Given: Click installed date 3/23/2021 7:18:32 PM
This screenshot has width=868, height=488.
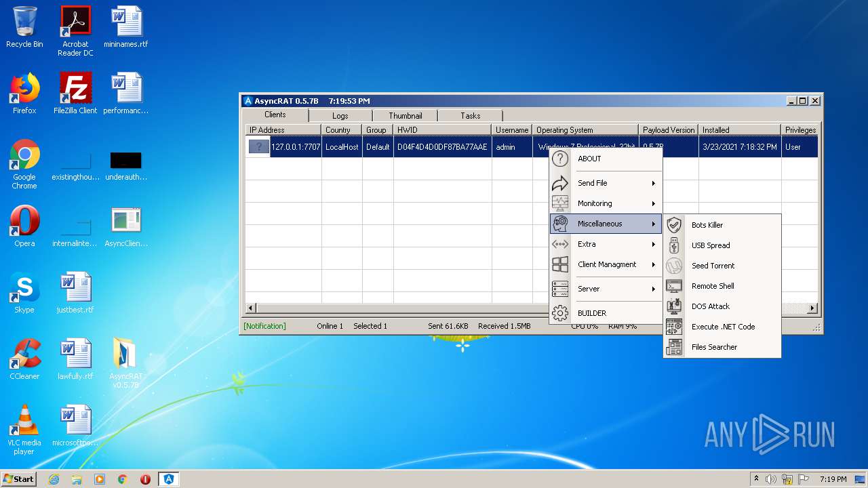Looking at the screenshot, I should tap(740, 147).
